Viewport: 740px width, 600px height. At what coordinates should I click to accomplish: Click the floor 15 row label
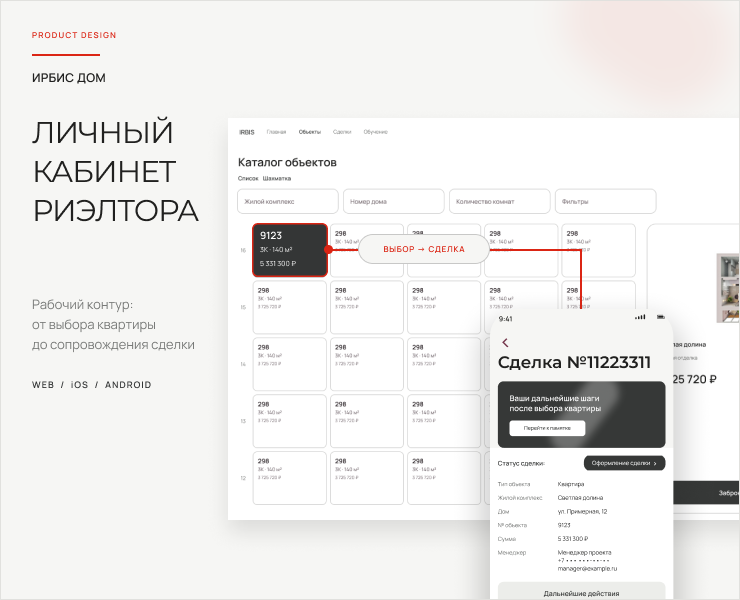point(243,307)
